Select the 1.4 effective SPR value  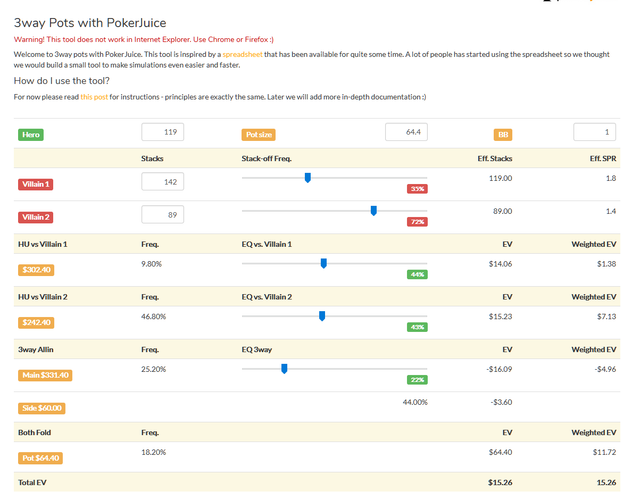pos(611,211)
